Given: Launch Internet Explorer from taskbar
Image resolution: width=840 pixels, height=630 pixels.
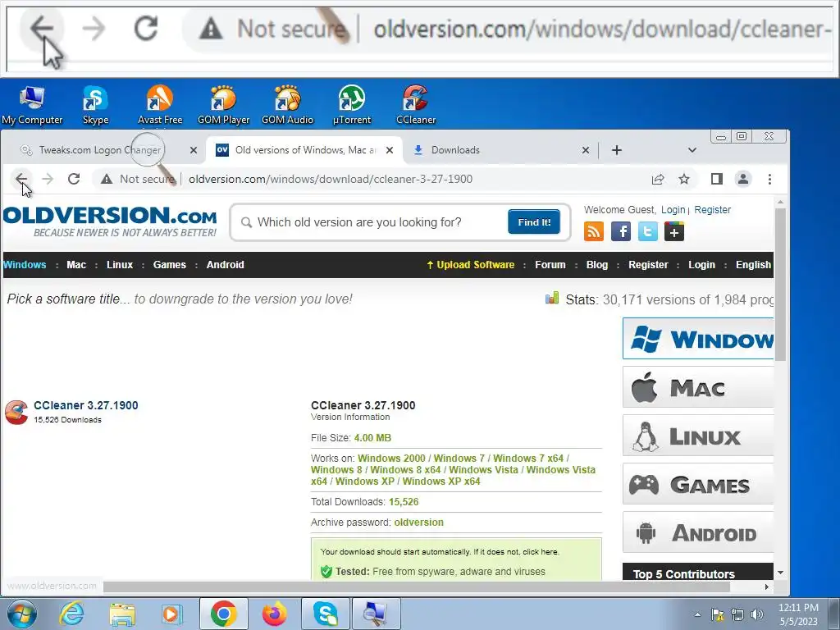Looking at the screenshot, I should point(72,614).
